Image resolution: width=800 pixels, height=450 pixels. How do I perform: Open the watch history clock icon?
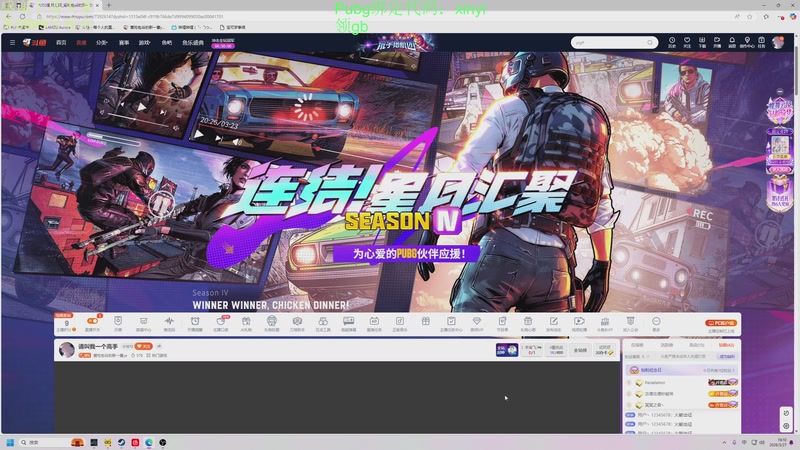click(672, 42)
